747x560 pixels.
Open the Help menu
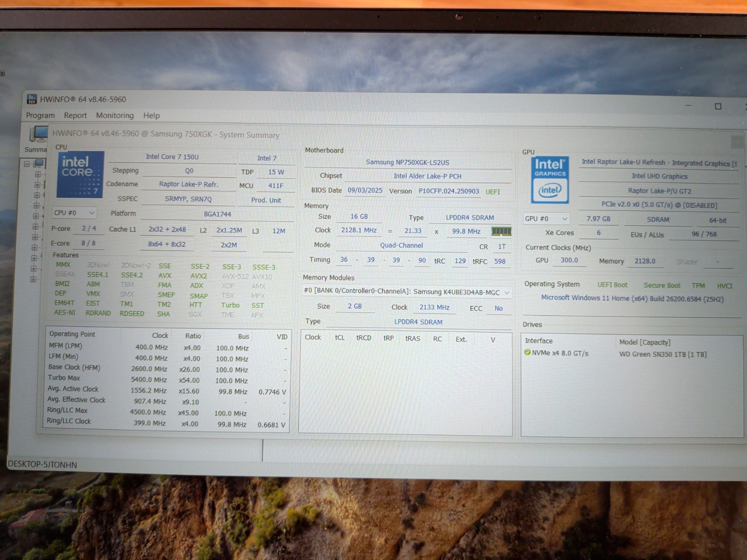coord(151,115)
